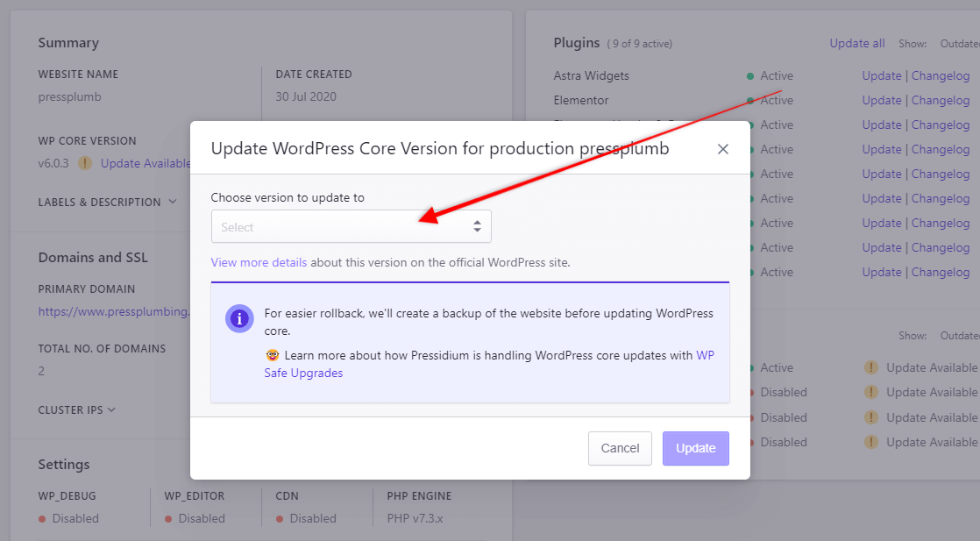Click the up-down arrows in version selector

pyautogui.click(x=477, y=226)
